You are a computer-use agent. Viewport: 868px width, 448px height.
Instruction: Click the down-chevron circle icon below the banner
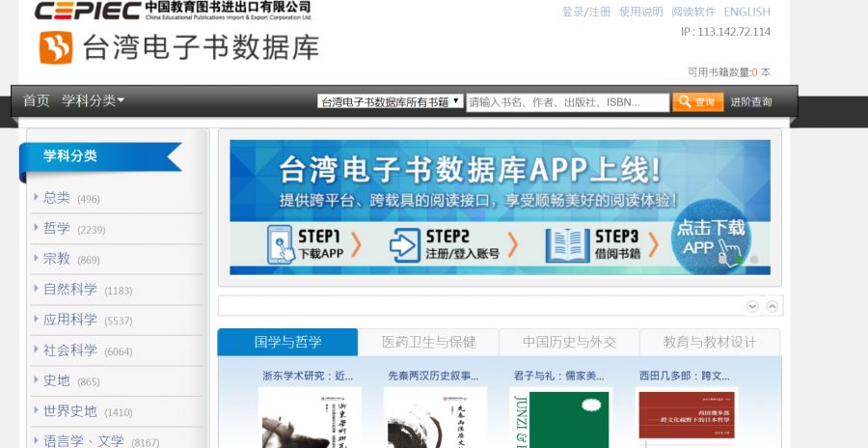click(x=752, y=306)
